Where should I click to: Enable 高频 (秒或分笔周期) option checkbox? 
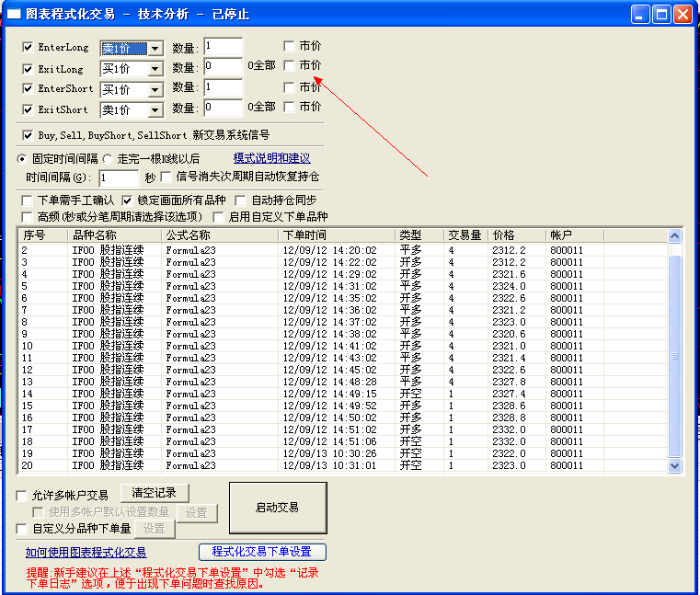pyautogui.click(x=27, y=217)
